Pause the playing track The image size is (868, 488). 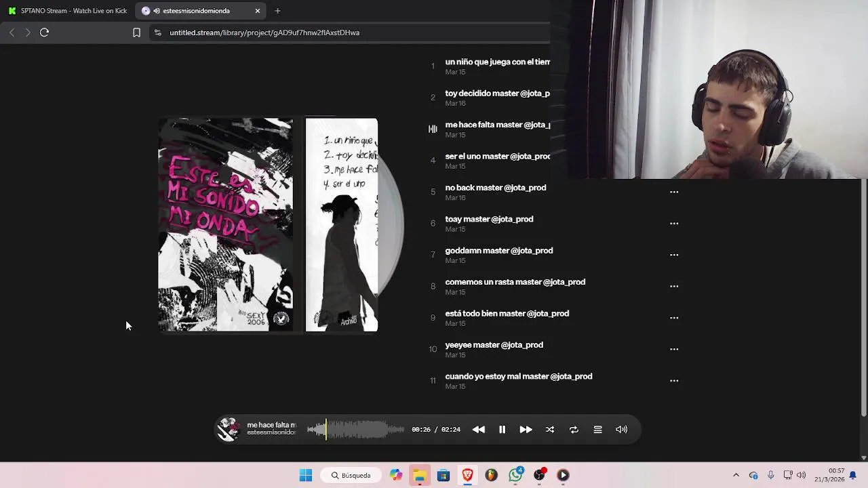(502, 430)
